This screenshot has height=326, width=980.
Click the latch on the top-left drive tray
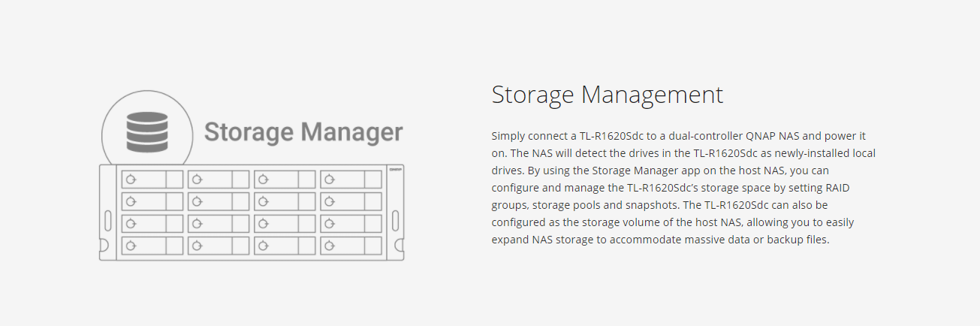tap(174, 180)
